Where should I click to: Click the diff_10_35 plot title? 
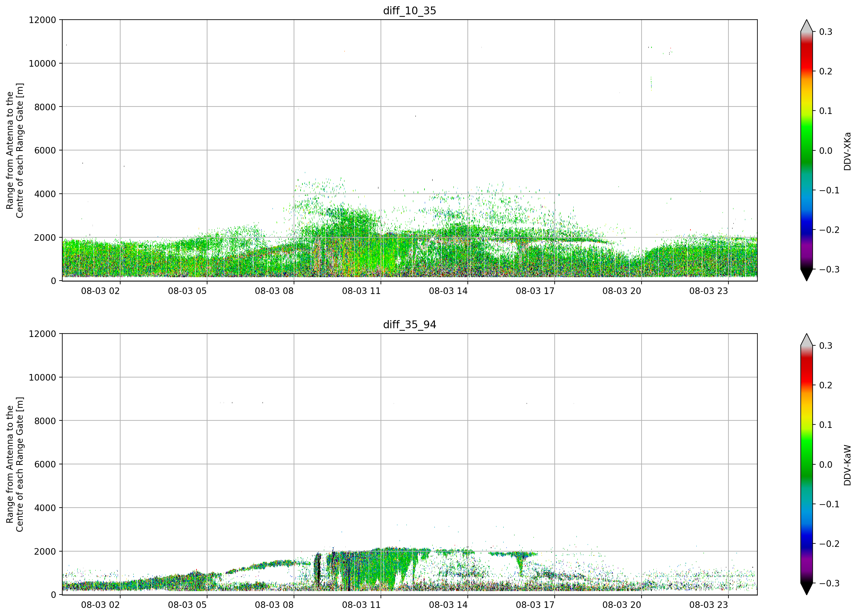(410, 11)
